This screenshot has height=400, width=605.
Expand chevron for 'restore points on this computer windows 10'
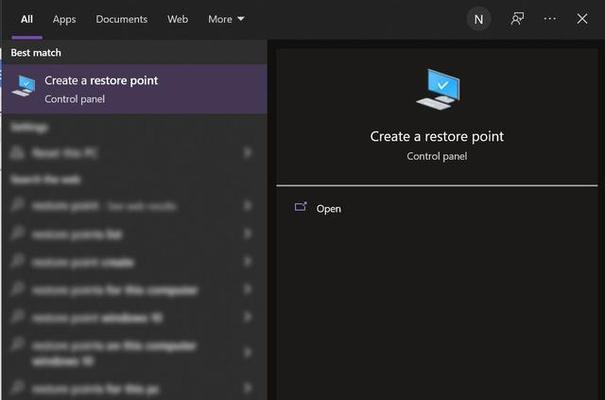pyautogui.click(x=247, y=352)
